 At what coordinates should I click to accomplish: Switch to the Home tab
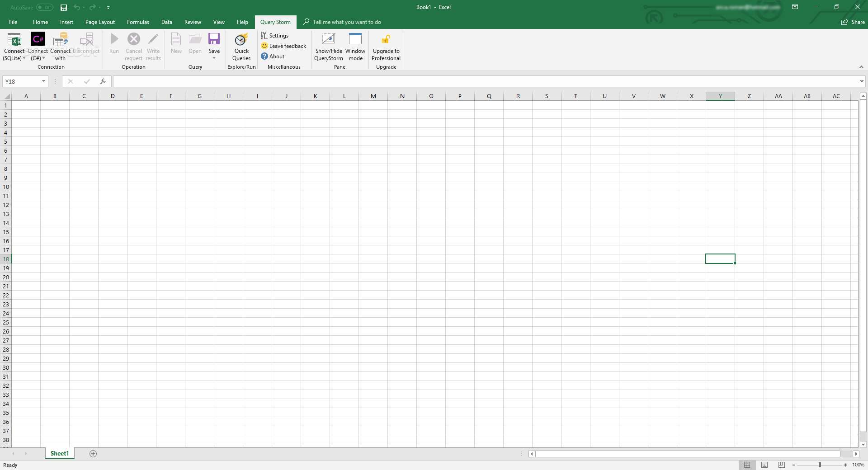pyautogui.click(x=40, y=22)
